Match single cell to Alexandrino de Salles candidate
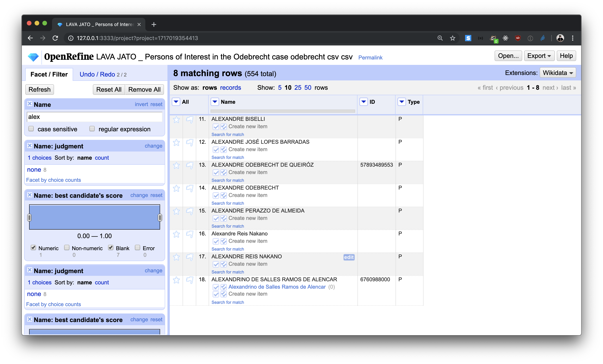603x364 pixels. [x=216, y=287]
